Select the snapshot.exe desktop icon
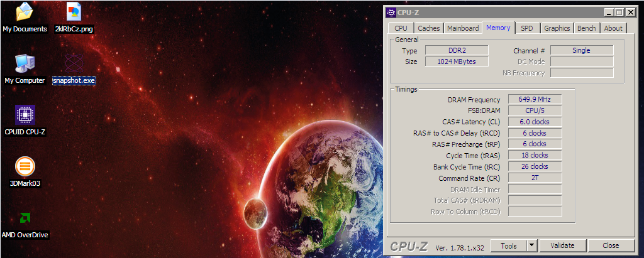This screenshot has height=258, width=644. tap(74, 69)
